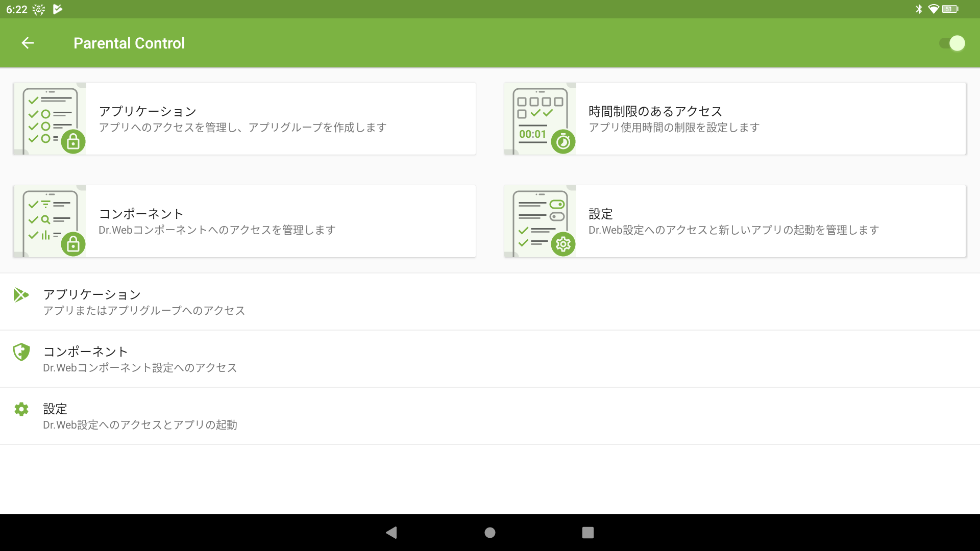
Task: Click text Dr.Webコンポーネント設定へのアクセス
Action: click(140, 368)
